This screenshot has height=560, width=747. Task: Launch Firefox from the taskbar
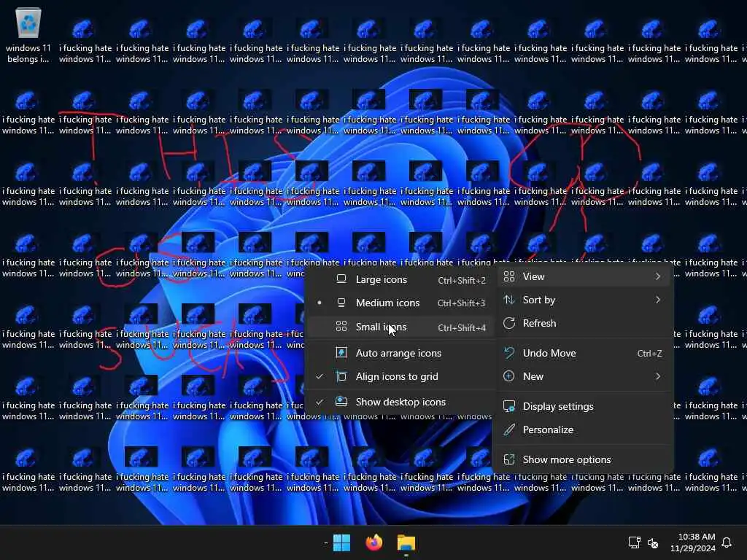[374, 542]
